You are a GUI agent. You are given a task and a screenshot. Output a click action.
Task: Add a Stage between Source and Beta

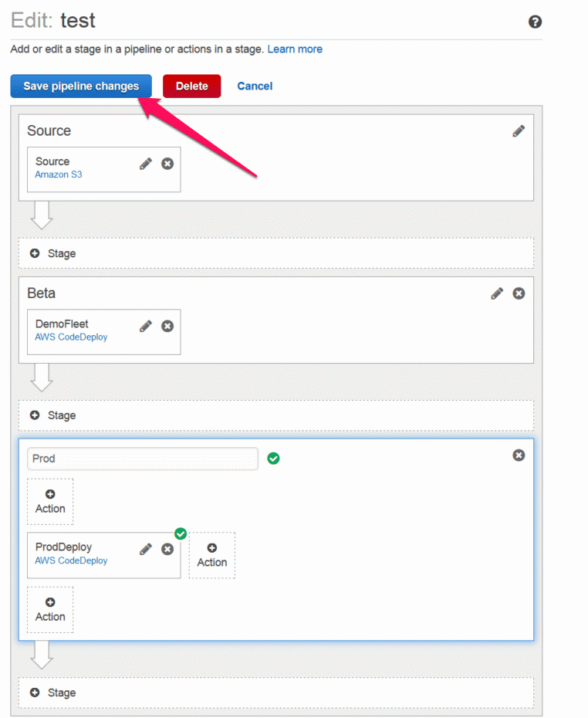tap(276, 253)
